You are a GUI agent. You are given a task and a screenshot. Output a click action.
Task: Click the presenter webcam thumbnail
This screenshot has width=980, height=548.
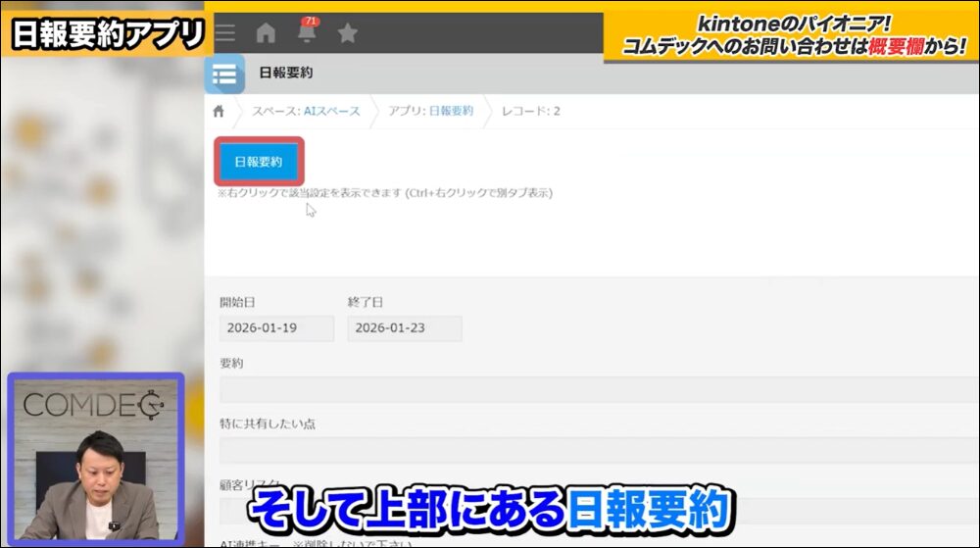95,457
